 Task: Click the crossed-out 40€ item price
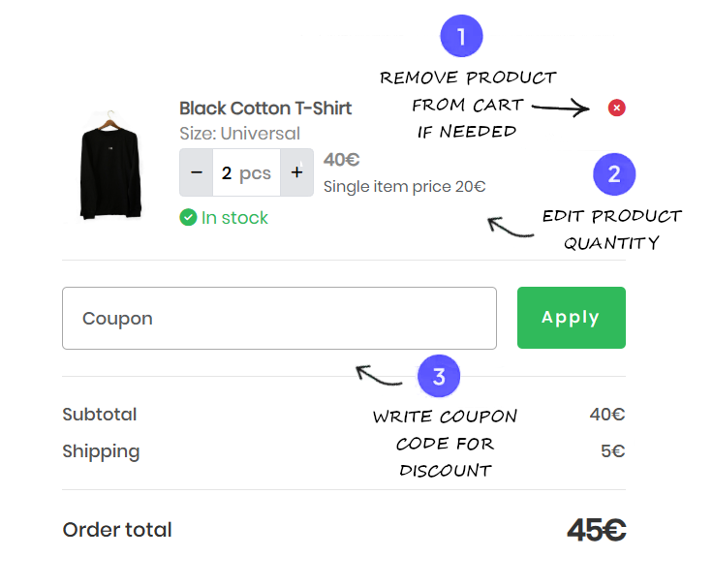tap(341, 160)
